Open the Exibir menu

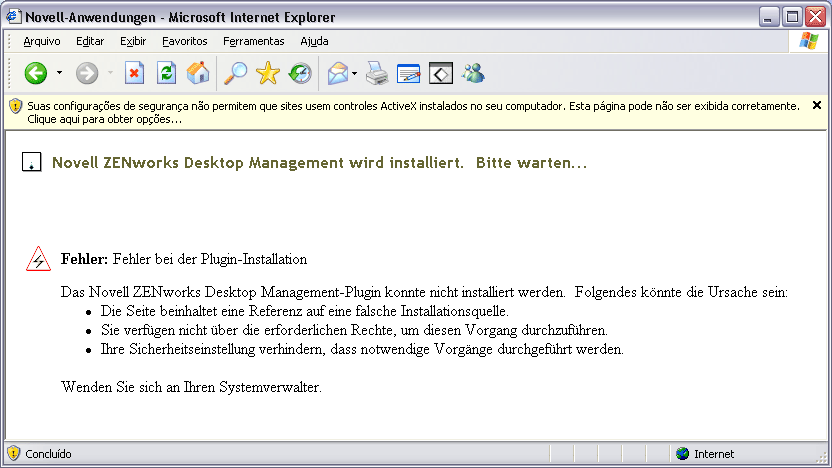pyautogui.click(x=133, y=41)
